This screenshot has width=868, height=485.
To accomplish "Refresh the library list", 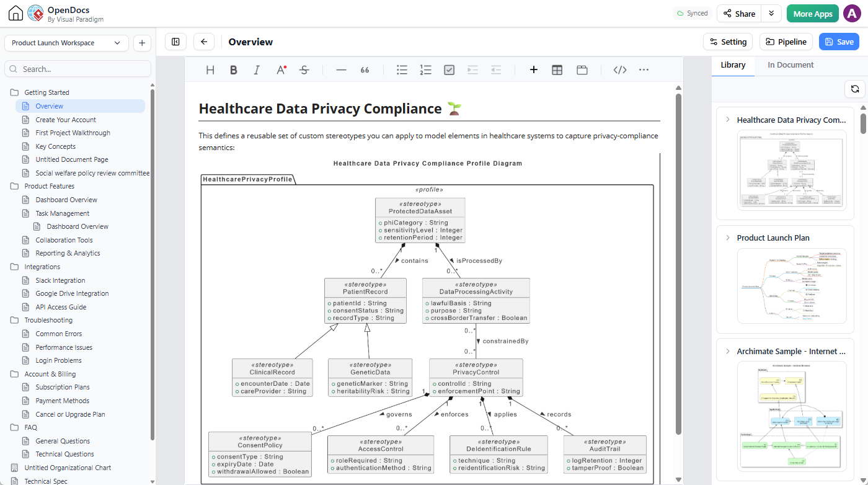I will tap(855, 89).
